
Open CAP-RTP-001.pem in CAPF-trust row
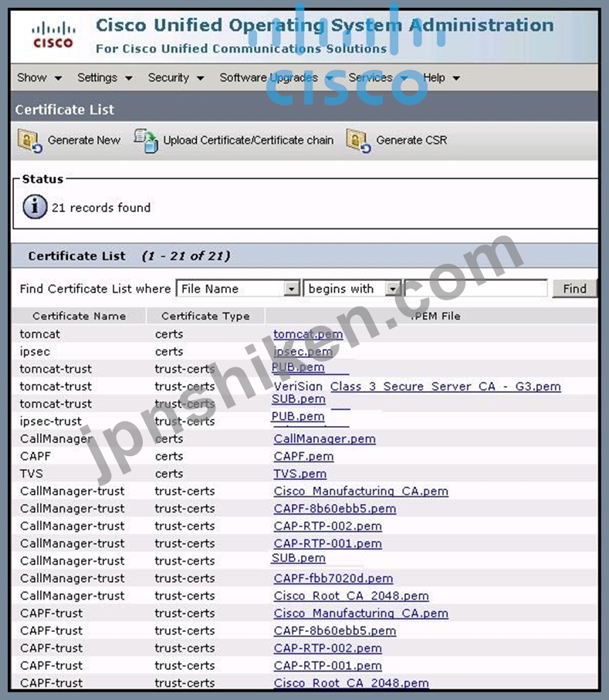[328, 665]
